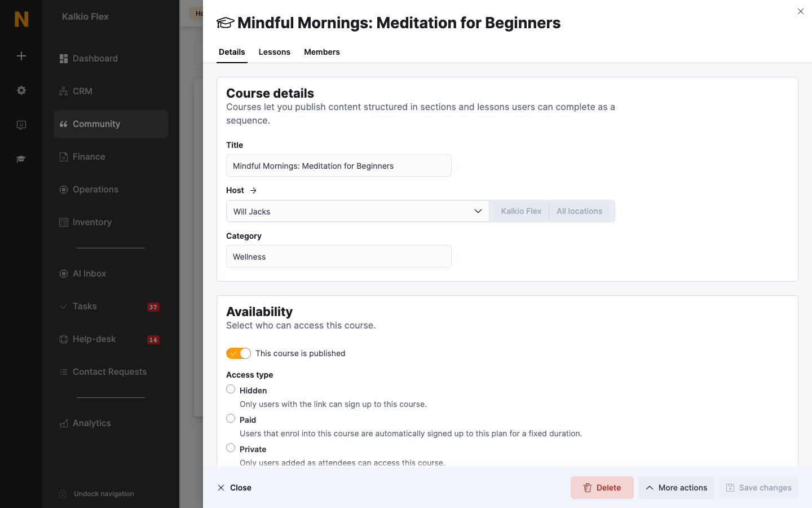Open Tasks in the sidebar
This screenshot has width=812, height=508.
tap(111, 306)
